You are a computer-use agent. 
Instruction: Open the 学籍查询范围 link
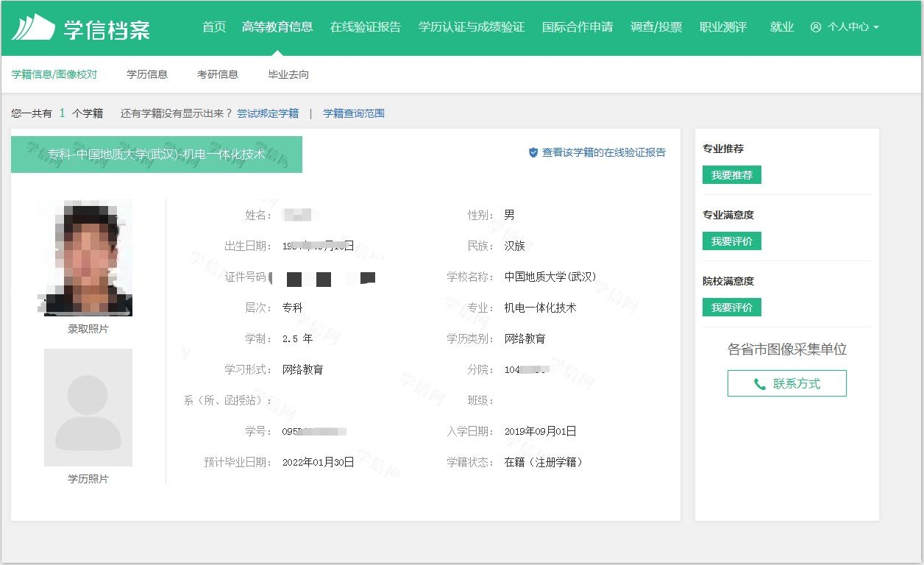click(x=354, y=113)
